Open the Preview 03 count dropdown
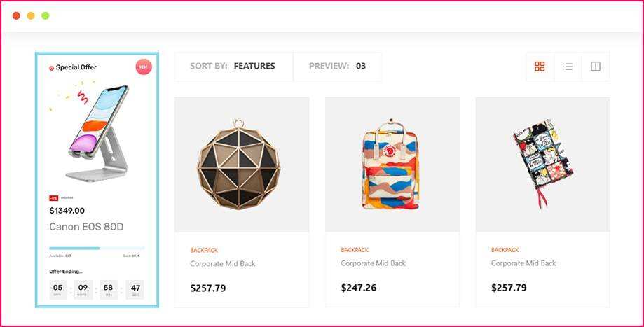This screenshot has width=644, height=327. click(x=337, y=67)
